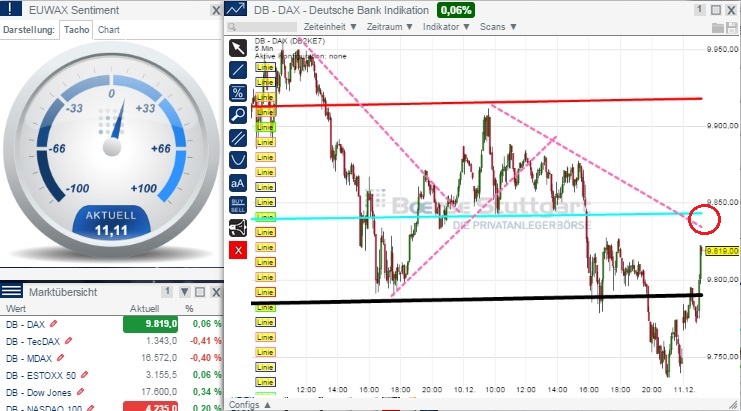Image resolution: width=741 pixels, height=411 pixels.
Task: Click the exclamation icon in EUWAX Sentiment header
Action: coord(11,9)
